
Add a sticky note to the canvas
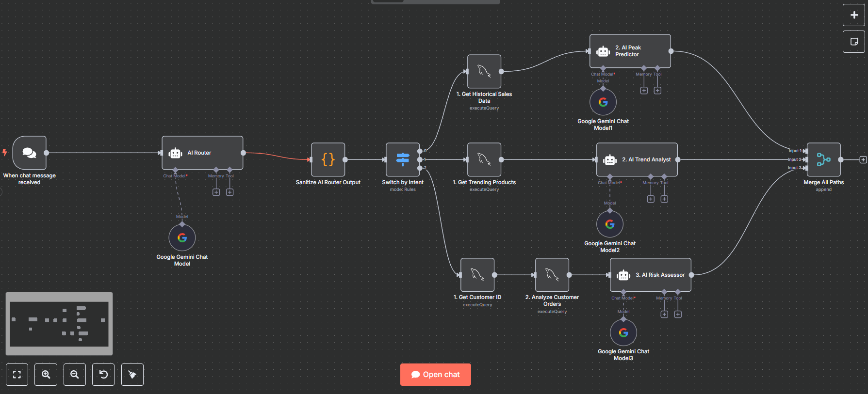[x=854, y=42]
